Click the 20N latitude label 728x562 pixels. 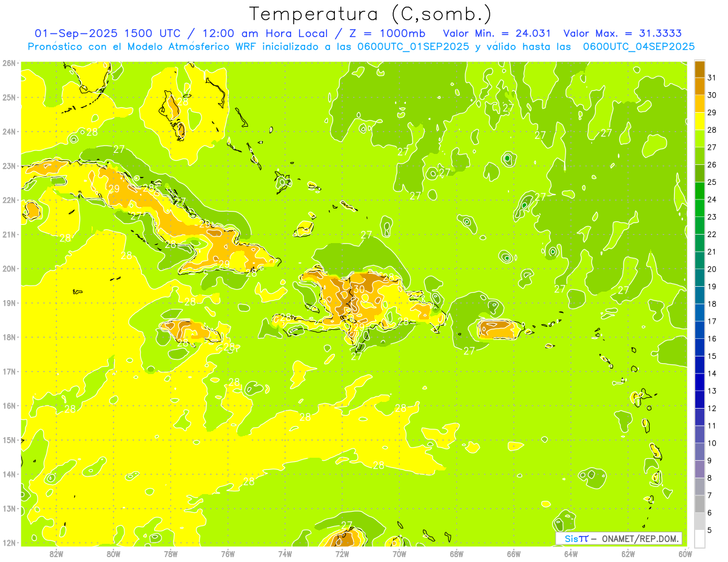point(9,269)
